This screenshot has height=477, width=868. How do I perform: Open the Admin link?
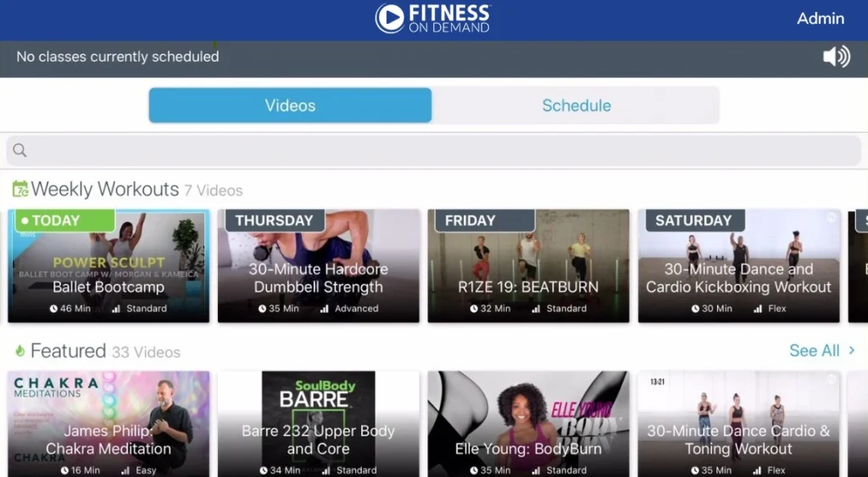pos(821,19)
